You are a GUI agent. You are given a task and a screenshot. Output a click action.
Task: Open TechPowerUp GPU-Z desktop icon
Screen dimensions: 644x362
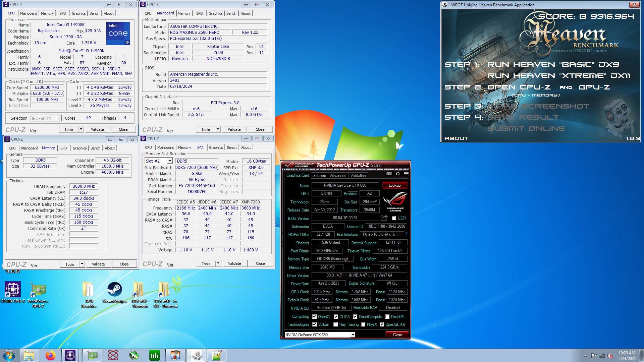pyautogui.click(x=38, y=295)
